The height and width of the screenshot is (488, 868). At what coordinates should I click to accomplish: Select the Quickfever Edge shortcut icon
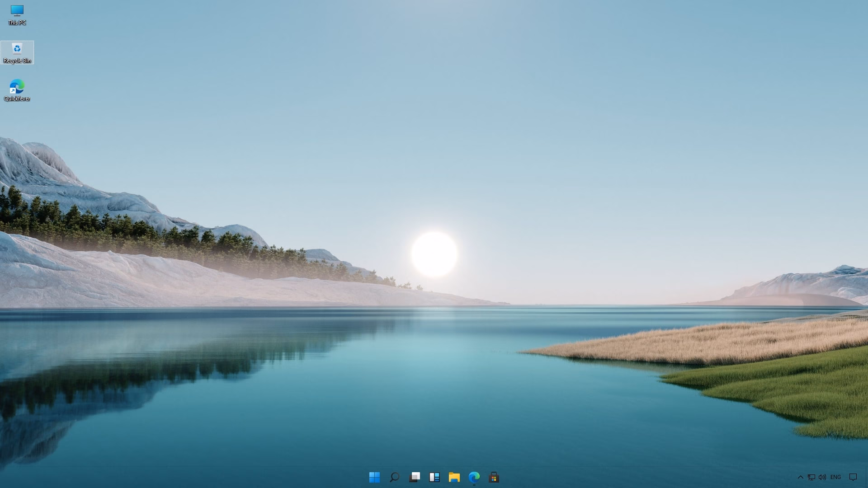click(x=17, y=86)
